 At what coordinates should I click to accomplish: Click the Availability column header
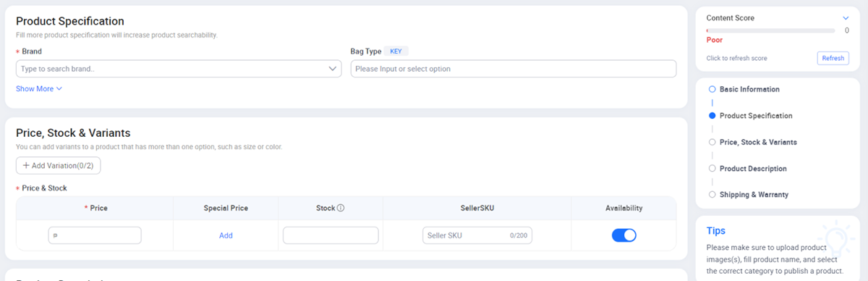point(624,208)
